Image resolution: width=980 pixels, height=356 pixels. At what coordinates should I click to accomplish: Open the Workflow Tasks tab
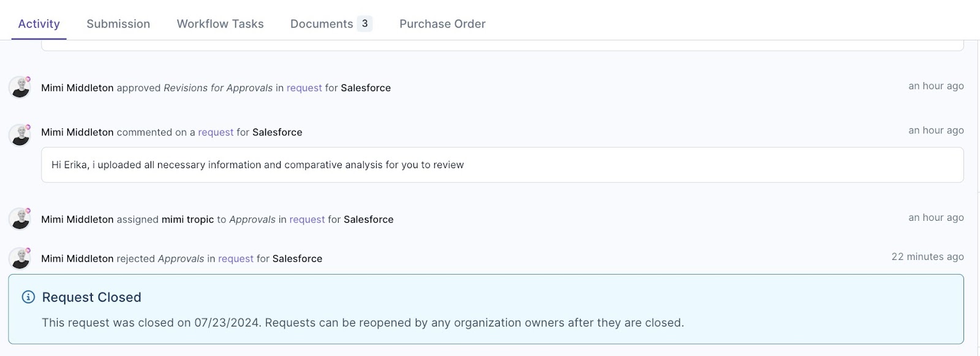click(221, 24)
